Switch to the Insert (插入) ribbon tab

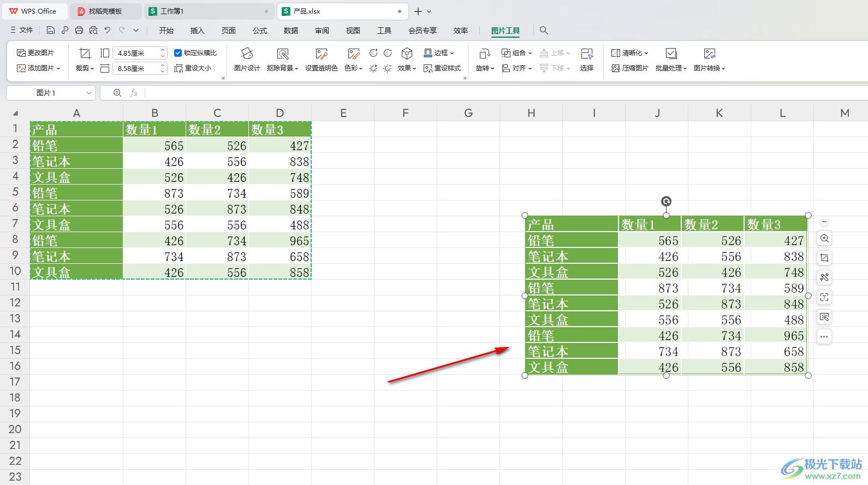tap(197, 31)
